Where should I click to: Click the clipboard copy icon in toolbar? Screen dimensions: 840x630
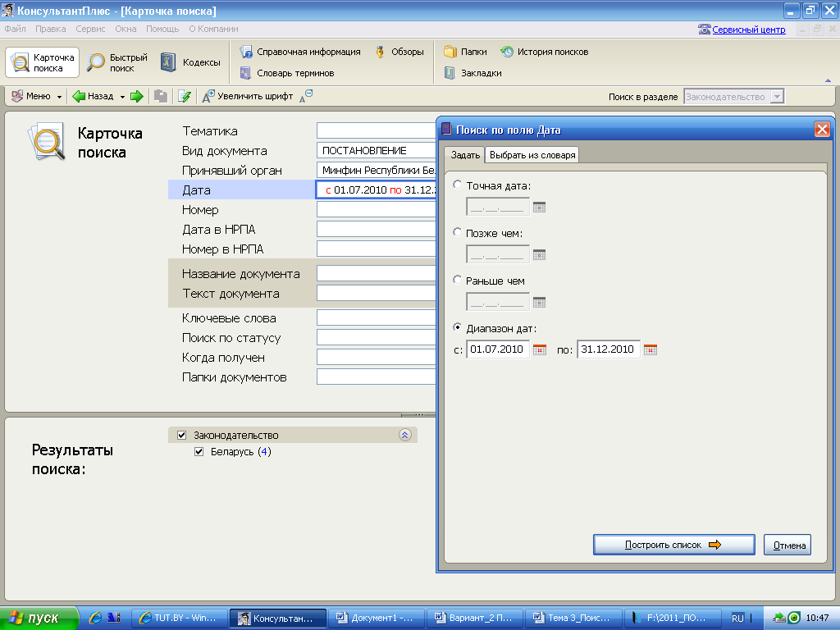[x=161, y=97]
